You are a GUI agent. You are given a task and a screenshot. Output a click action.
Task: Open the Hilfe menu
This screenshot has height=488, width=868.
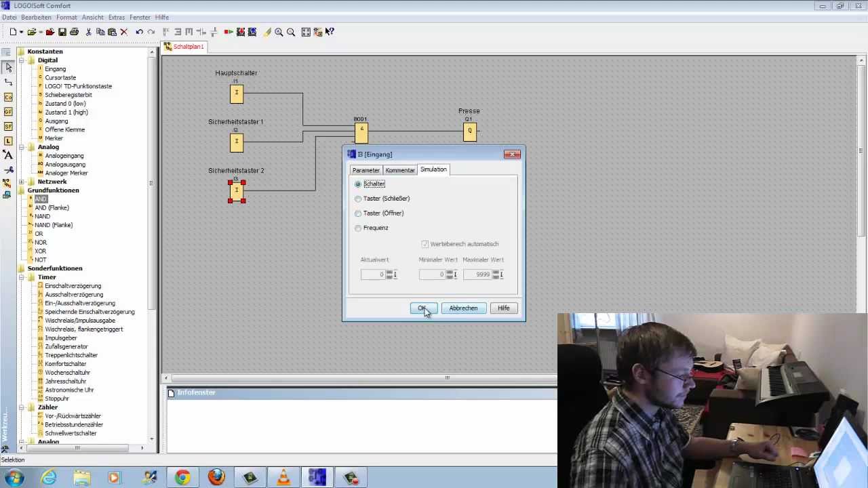[x=162, y=17]
